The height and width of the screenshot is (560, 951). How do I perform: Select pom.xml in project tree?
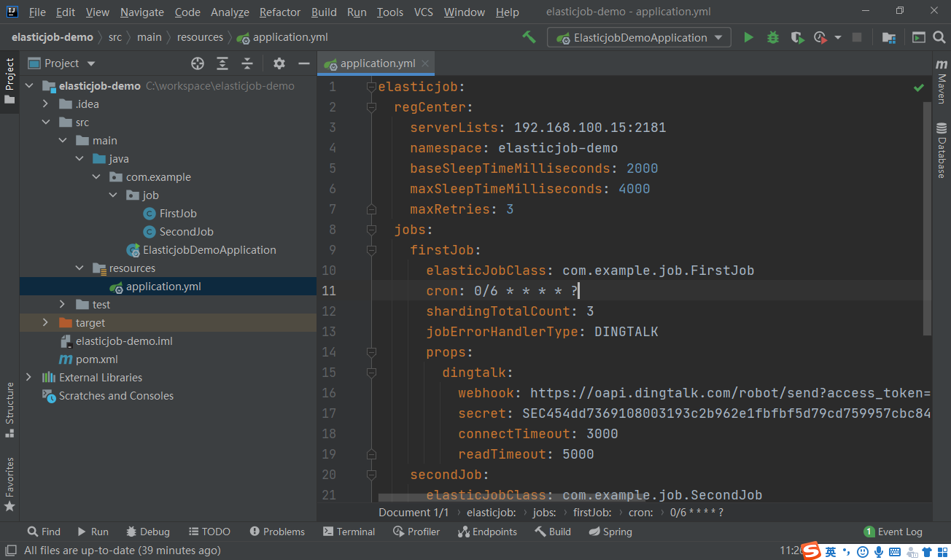pos(97,359)
